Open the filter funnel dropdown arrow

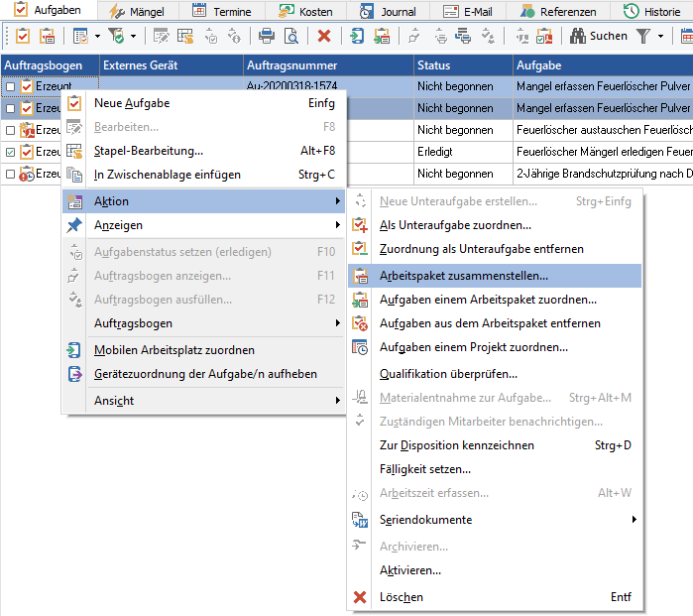660,36
